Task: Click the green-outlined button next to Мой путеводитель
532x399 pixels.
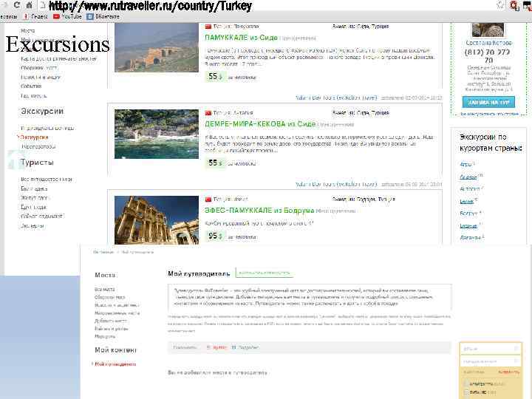Action: (x=265, y=273)
